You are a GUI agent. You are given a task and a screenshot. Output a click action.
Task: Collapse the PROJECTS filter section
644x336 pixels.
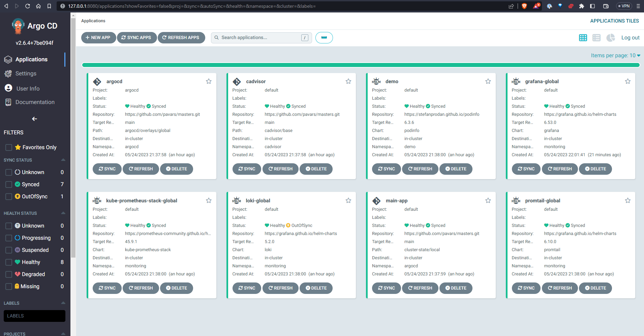(63, 334)
